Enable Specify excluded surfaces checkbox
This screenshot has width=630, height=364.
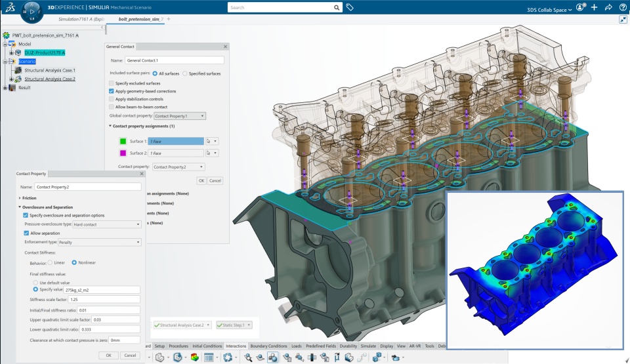[112, 83]
